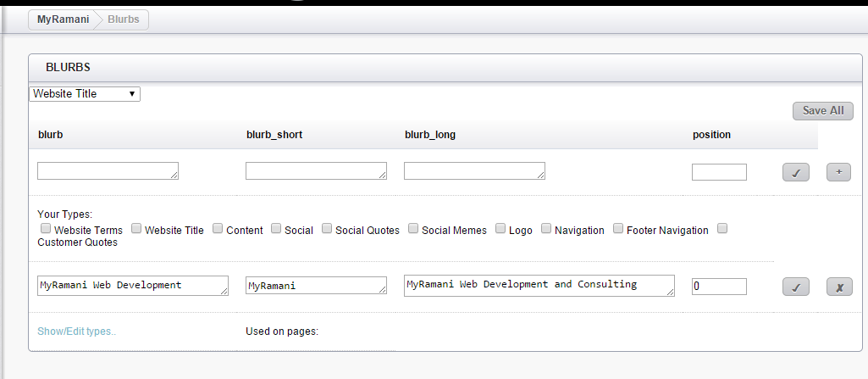
Task: Click the position field containing 0
Action: [719, 287]
